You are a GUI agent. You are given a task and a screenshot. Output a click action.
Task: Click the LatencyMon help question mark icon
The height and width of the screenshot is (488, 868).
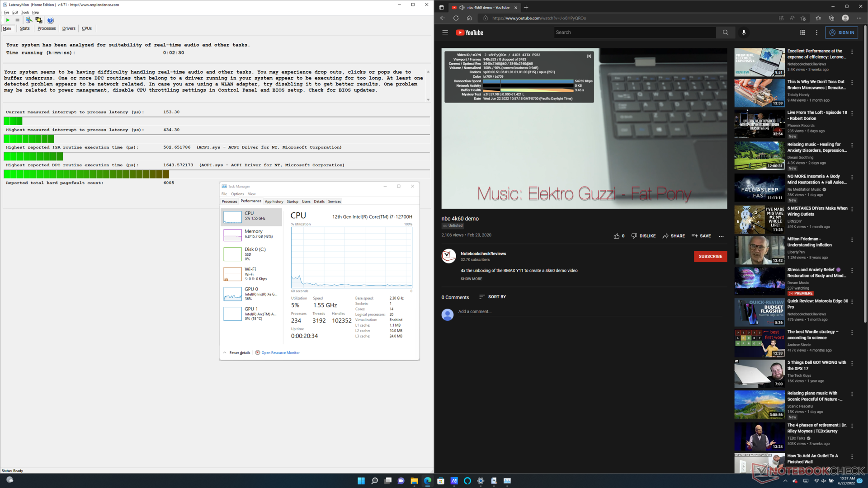(x=50, y=20)
